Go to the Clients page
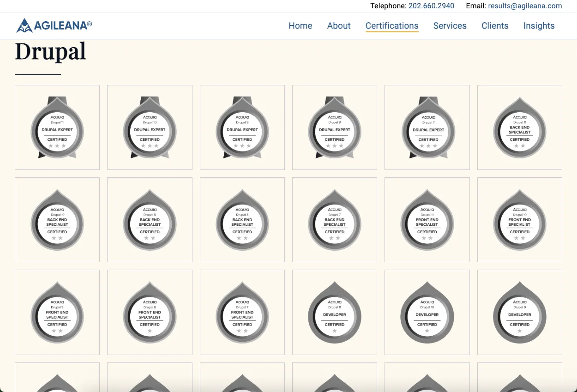 pyautogui.click(x=495, y=26)
